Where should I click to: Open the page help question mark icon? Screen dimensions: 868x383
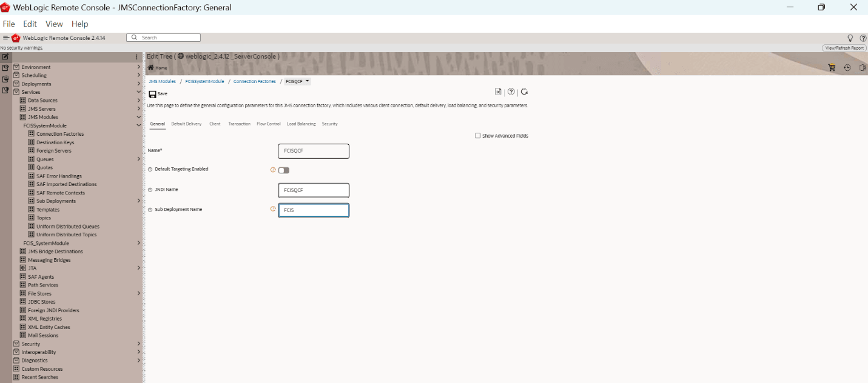coord(511,92)
